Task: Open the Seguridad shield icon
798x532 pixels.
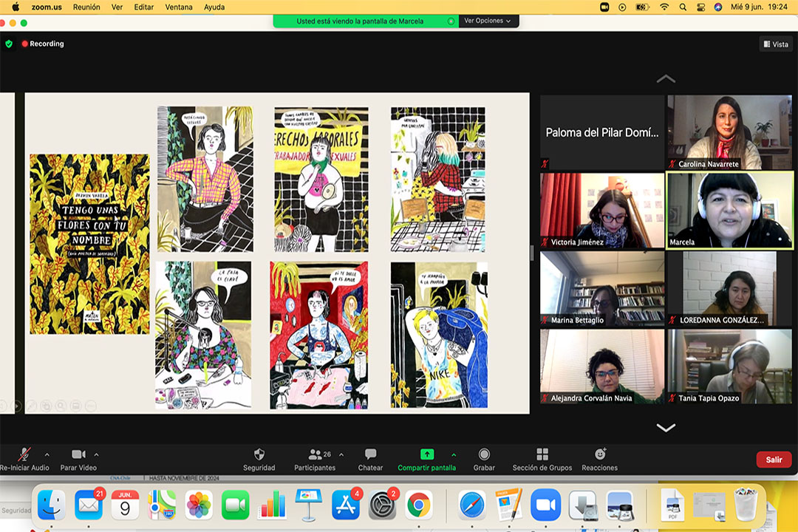Action: coord(259,455)
